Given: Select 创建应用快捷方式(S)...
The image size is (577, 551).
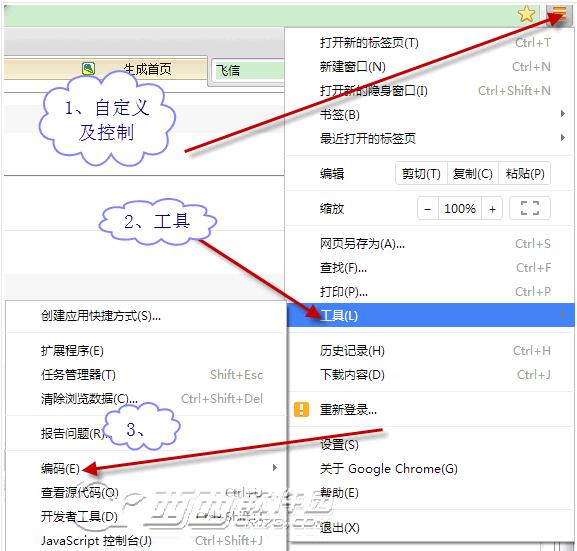Looking at the screenshot, I should tap(146, 315).
